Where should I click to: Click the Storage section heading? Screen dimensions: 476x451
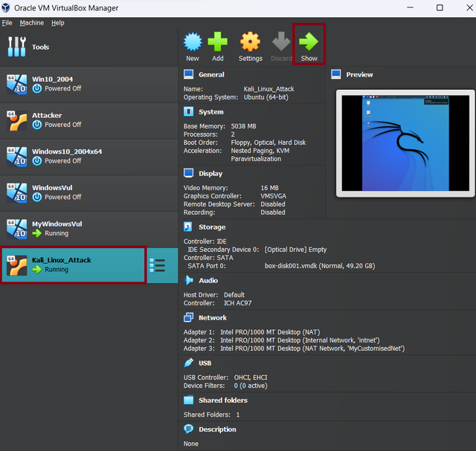[212, 227]
